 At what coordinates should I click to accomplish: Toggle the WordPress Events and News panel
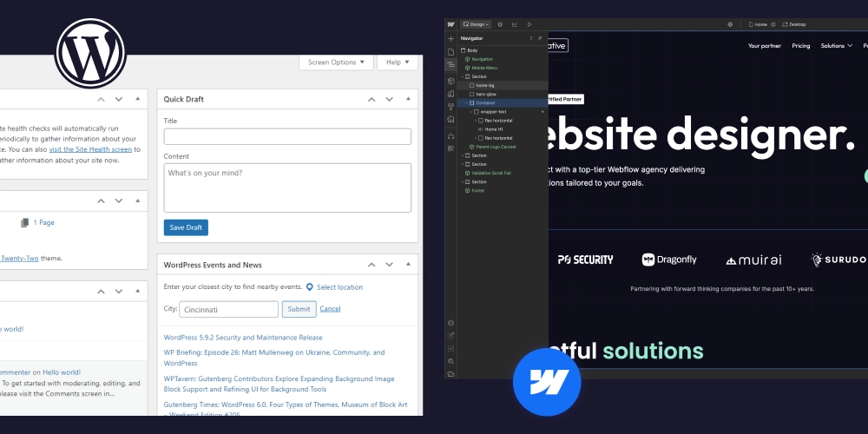pyautogui.click(x=408, y=265)
